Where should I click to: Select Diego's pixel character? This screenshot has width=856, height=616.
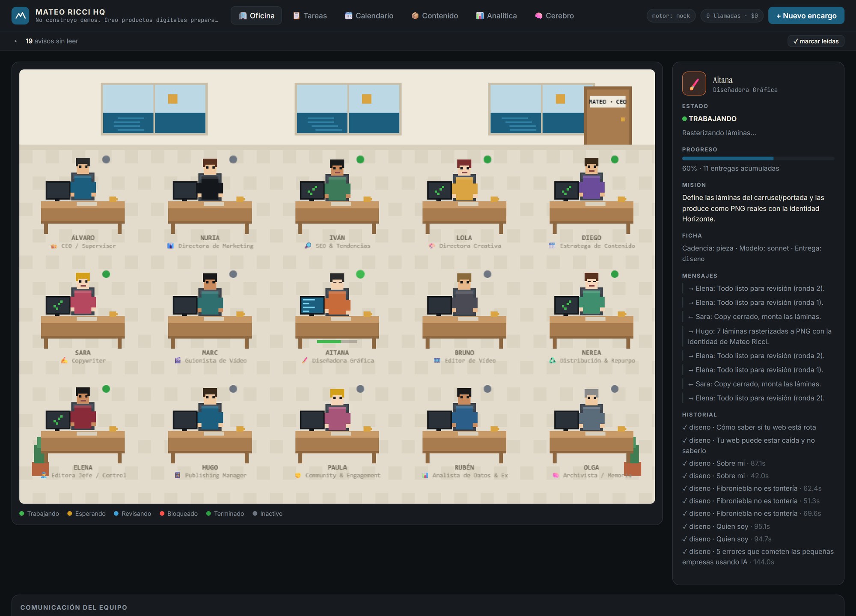(x=591, y=179)
